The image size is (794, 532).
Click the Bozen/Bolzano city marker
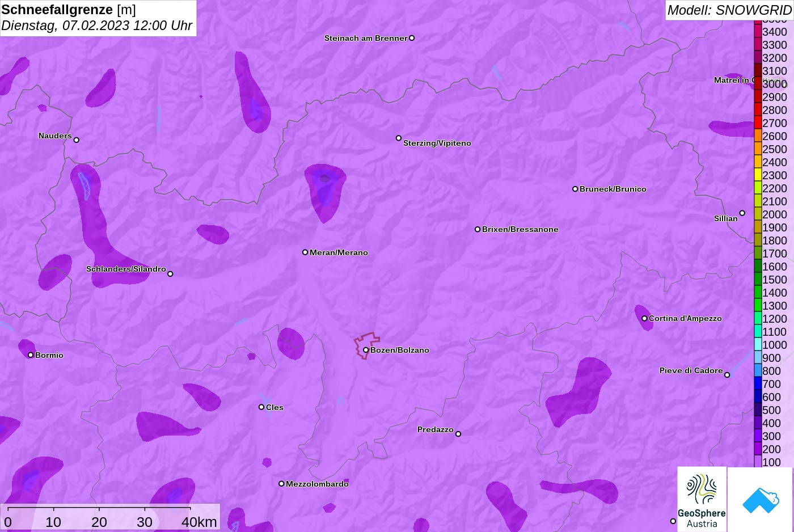(x=366, y=350)
